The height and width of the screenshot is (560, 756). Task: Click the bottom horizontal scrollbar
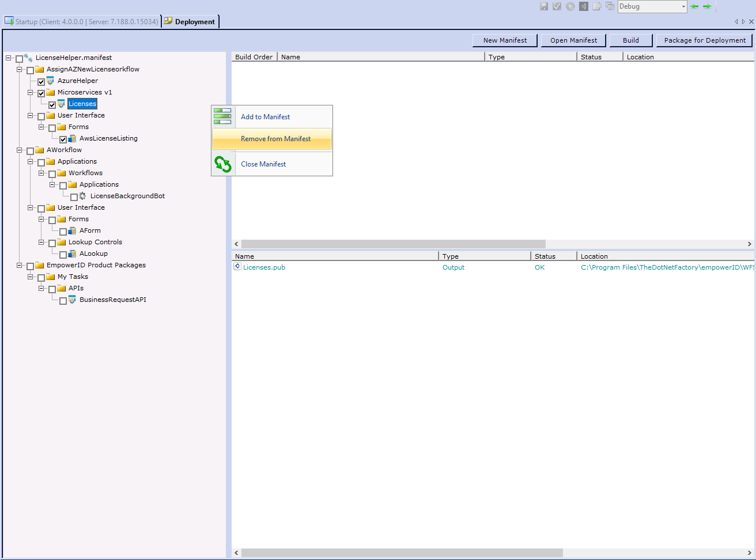(x=403, y=553)
